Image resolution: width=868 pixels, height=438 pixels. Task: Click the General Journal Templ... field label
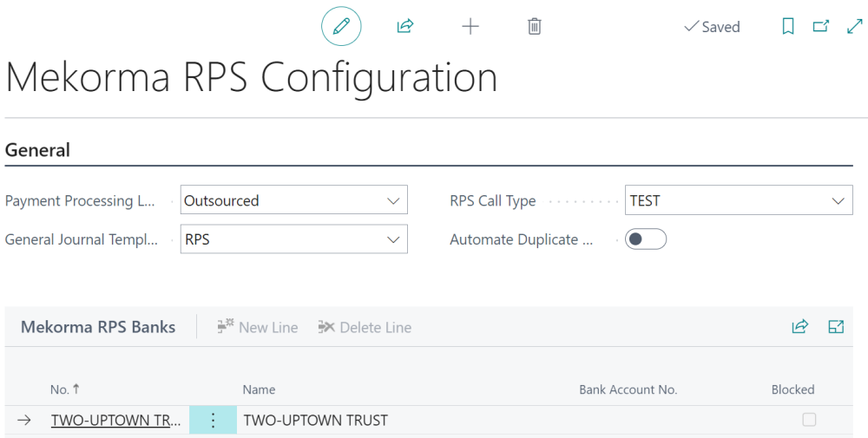[82, 239]
